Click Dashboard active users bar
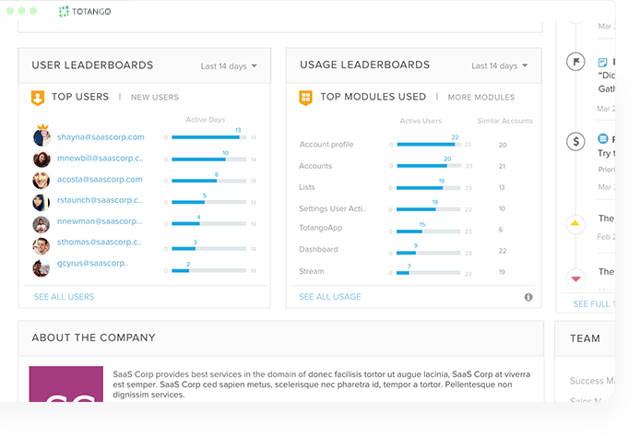 429,253
